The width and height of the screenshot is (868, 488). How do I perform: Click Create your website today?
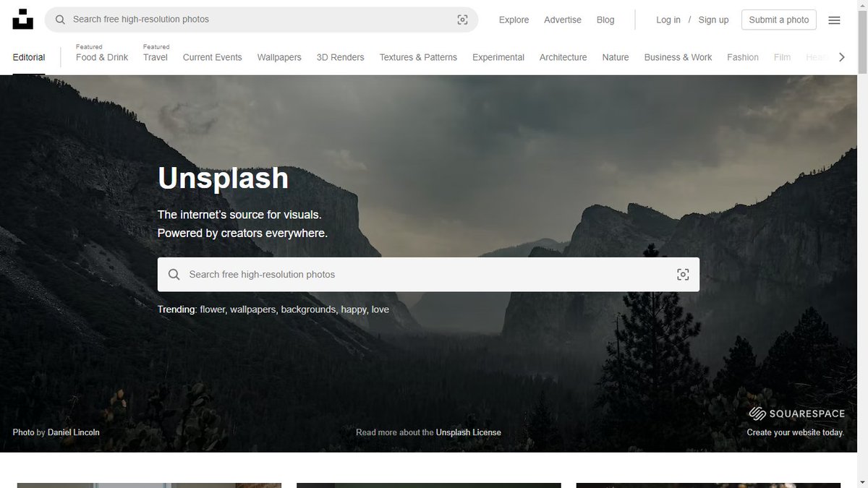click(796, 432)
